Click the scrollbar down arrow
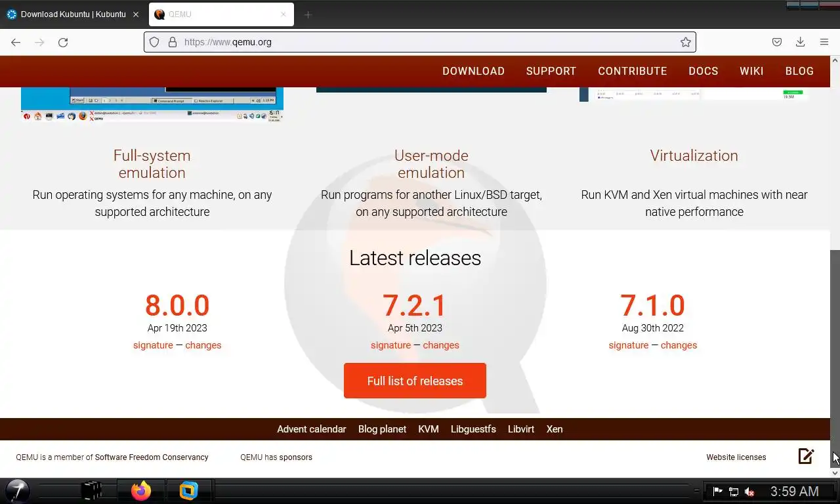Image resolution: width=840 pixels, height=504 pixels. [x=835, y=472]
